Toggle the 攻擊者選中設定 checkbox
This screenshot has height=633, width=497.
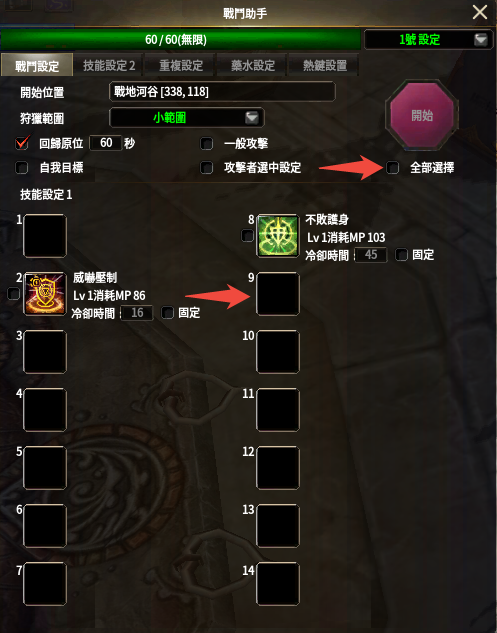coord(207,167)
